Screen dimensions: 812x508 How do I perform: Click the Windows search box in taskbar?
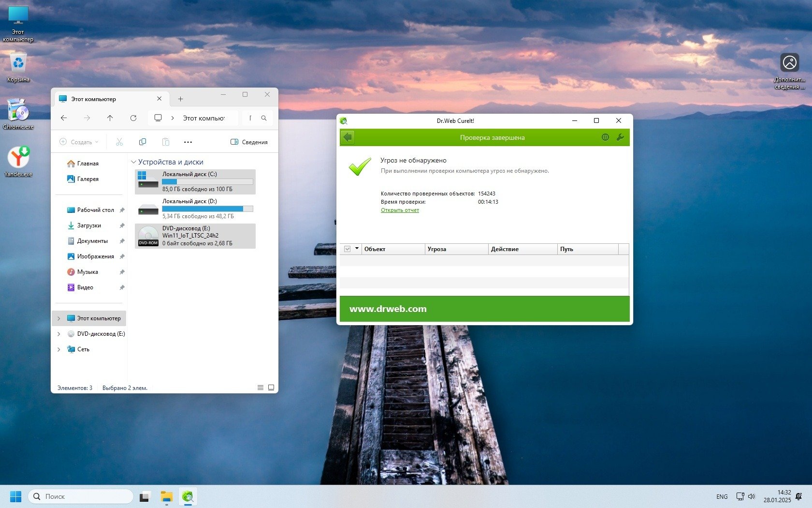click(x=81, y=496)
